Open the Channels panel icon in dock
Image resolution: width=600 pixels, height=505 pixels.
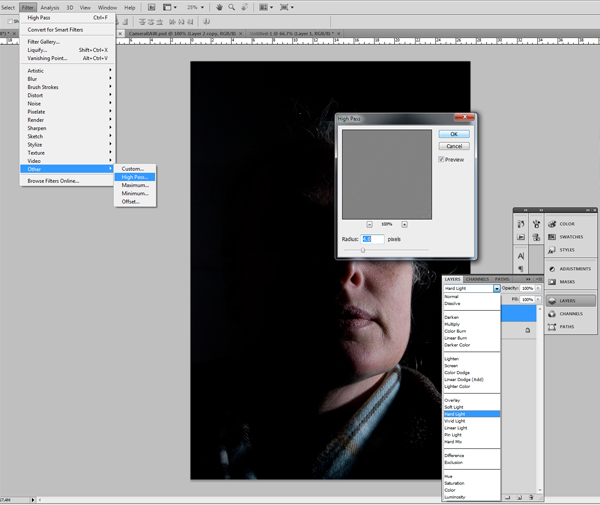pyautogui.click(x=552, y=314)
